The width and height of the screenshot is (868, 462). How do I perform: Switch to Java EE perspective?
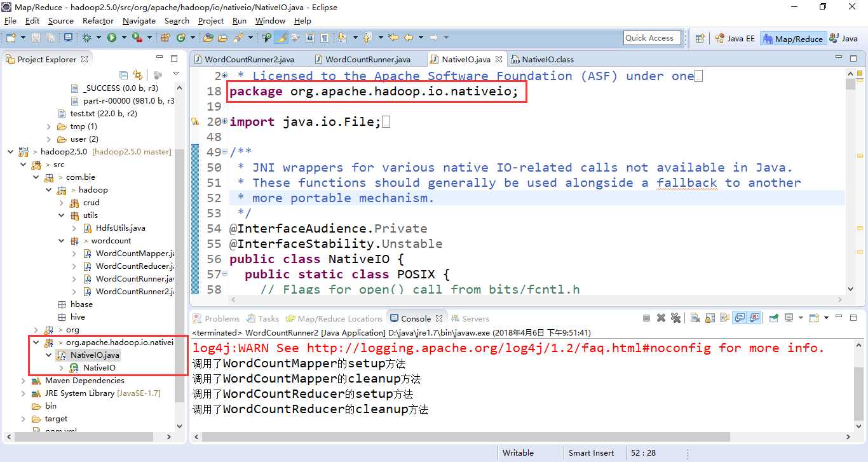pos(735,38)
